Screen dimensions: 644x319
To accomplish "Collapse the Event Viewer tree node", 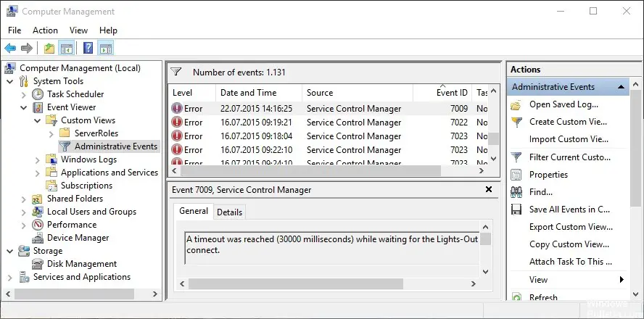I will coord(23,107).
